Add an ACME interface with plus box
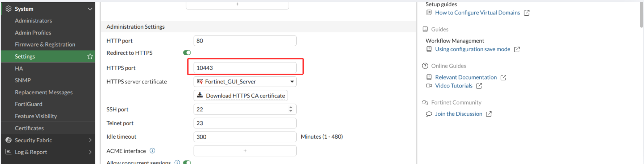 [x=245, y=151]
